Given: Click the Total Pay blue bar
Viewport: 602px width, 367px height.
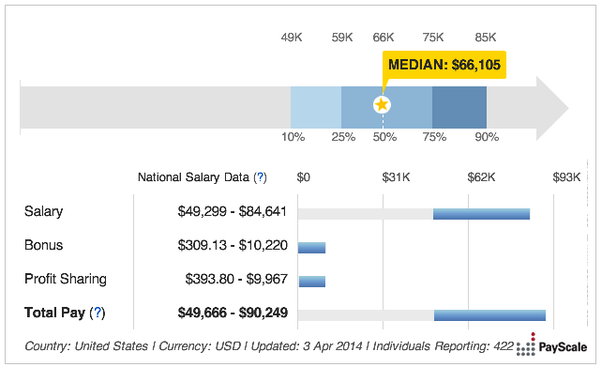Looking at the screenshot, I should tap(490, 315).
